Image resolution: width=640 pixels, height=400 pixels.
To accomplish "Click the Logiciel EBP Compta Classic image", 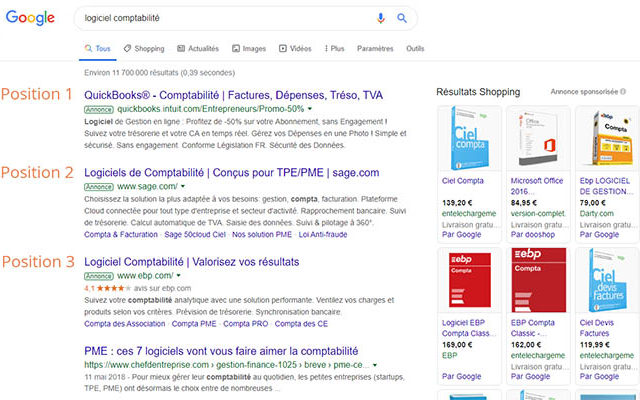I will [x=469, y=280].
